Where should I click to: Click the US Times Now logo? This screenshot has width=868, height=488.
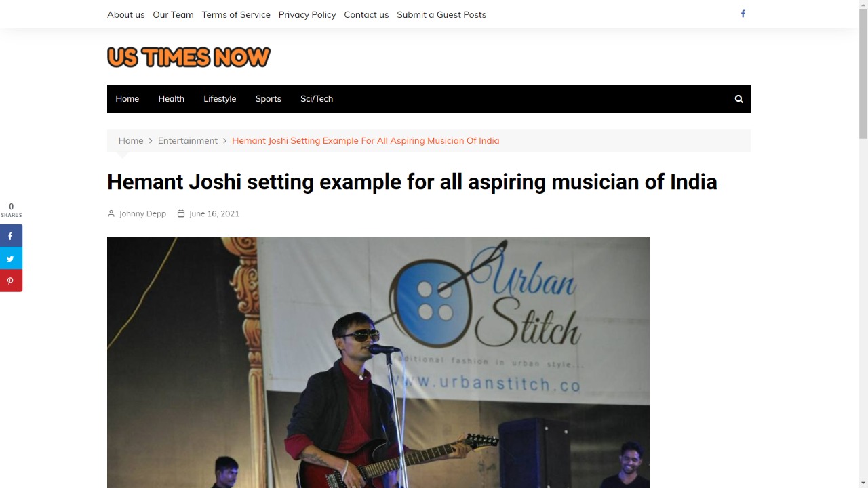click(189, 57)
